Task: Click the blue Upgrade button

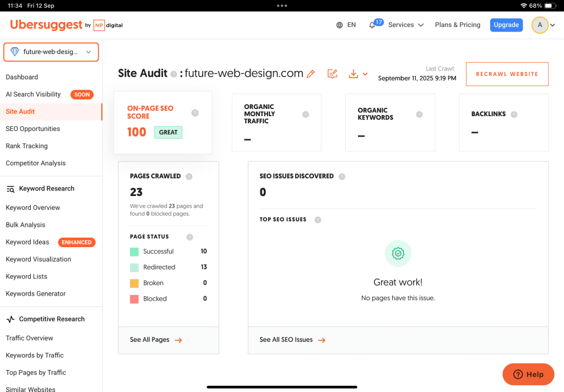Action: pyautogui.click(x=506, y=25)
